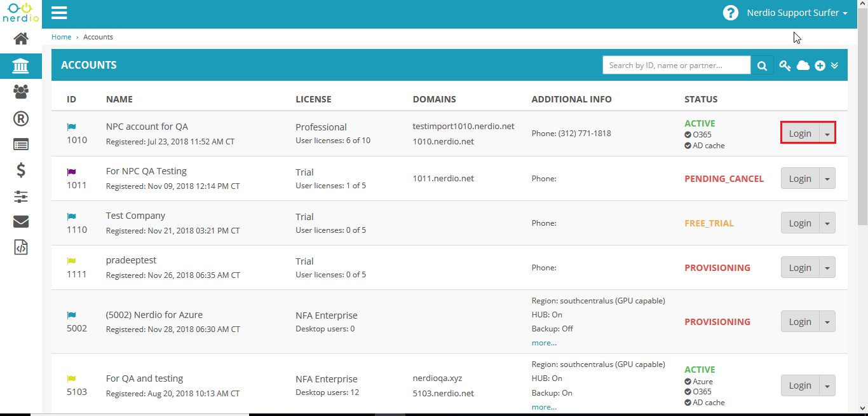This screenshot has height=416, width=868.
Task: Click the yellow flag for account 5103
Action: (x=71, y=378)
